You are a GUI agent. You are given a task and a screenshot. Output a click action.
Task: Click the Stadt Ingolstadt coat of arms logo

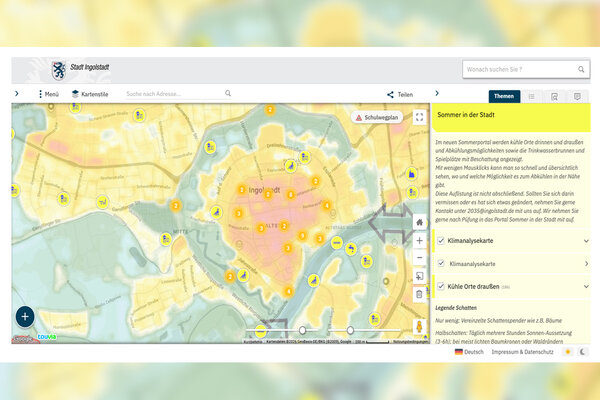pos(59,70)
